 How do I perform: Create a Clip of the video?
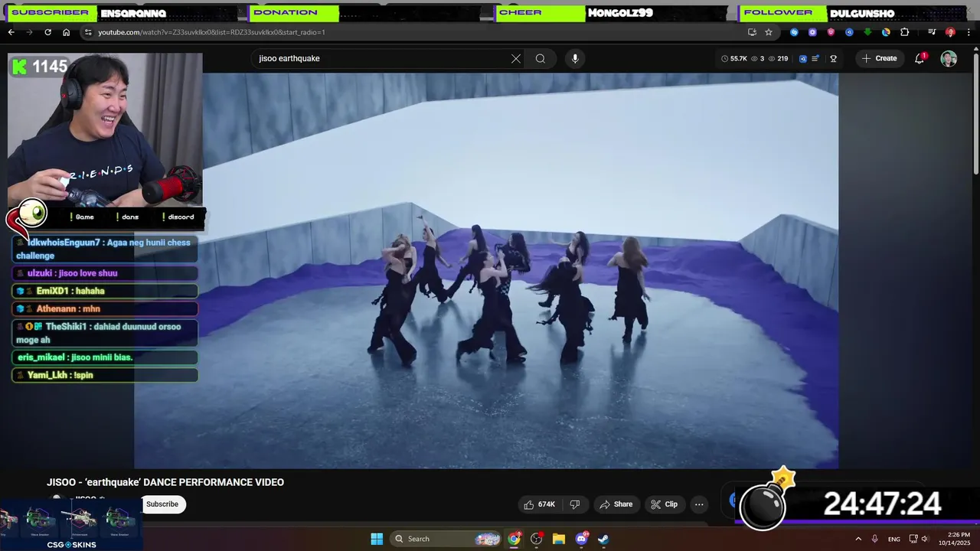pyautogui.click(x=664, y=504)
